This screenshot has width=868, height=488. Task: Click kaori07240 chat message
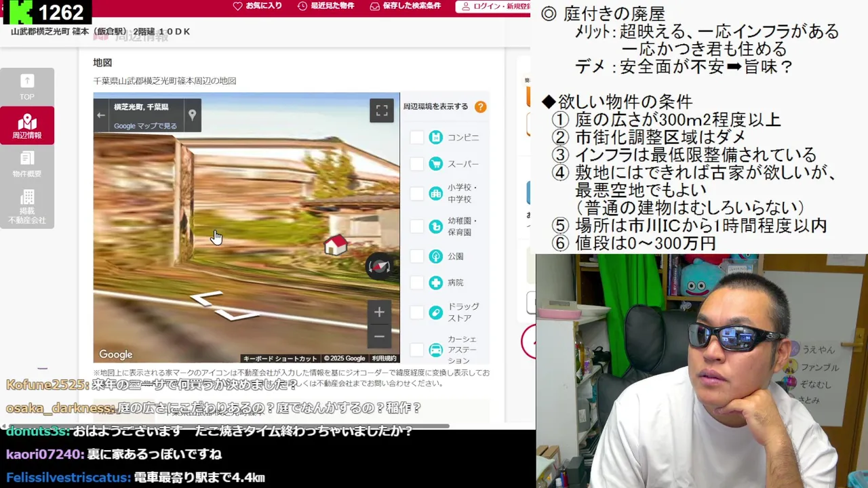click(x=114, y=454)
